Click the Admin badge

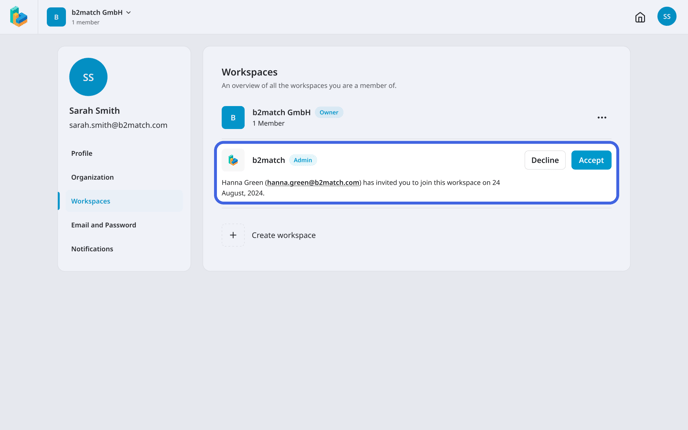303,160
